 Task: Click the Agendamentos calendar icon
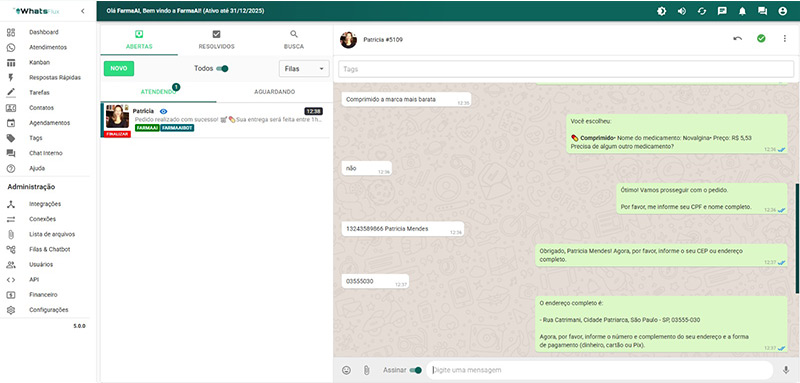[11, 123]
